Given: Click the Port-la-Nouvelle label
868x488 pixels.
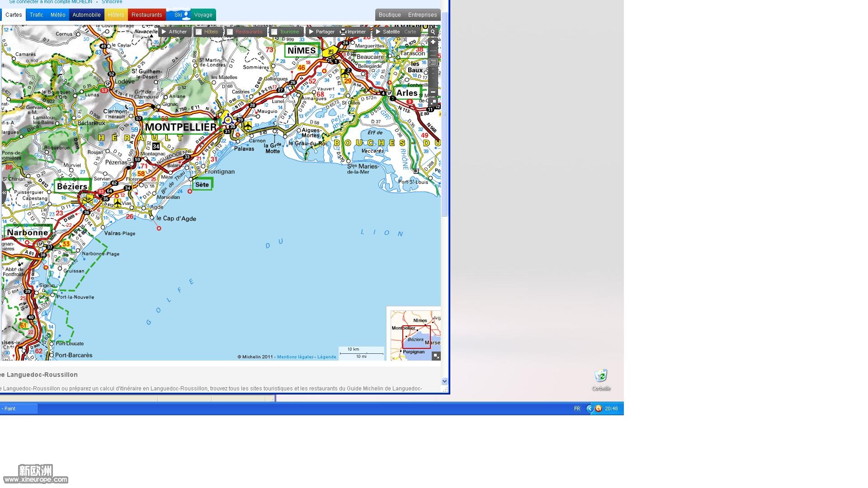Looking at the screenshot, I should point(75,297).
